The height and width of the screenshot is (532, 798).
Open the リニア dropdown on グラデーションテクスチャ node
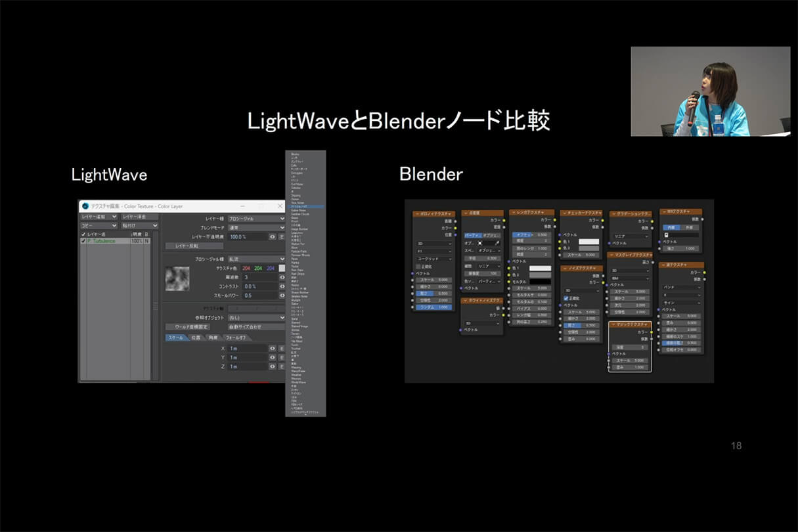tap(631, 236)
